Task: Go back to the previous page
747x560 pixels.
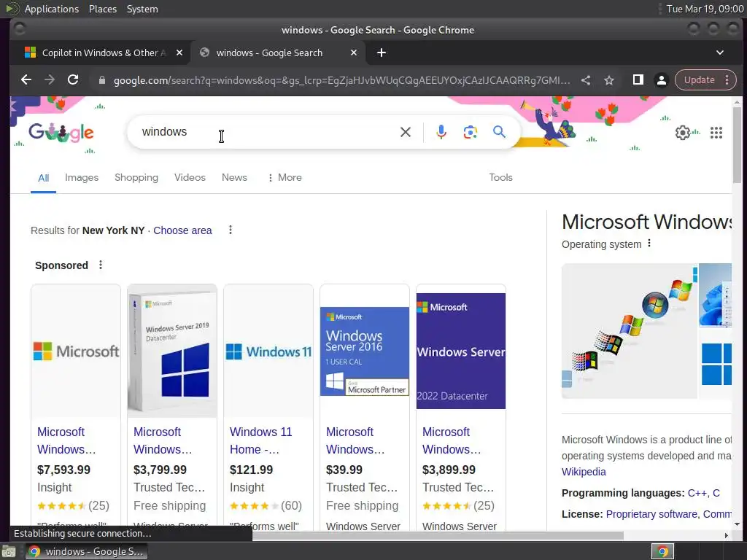Action: click(26, 80)
